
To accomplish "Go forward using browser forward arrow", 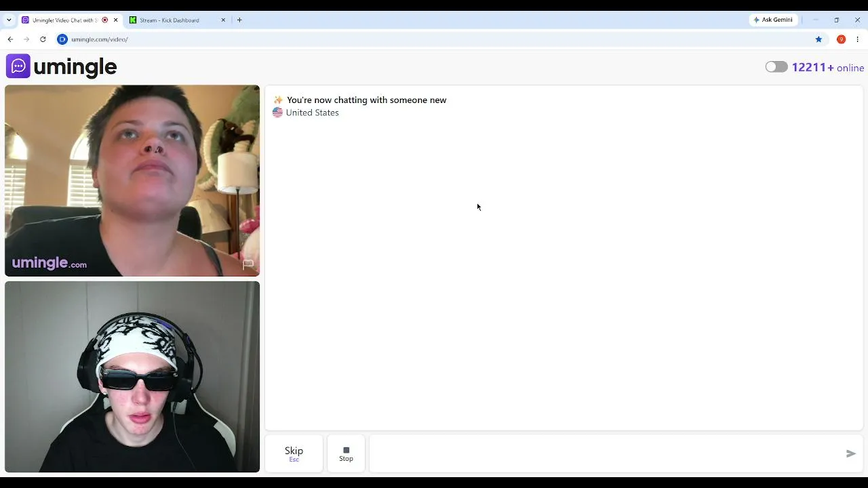I will pyautogui.click(x=26, y=39).
